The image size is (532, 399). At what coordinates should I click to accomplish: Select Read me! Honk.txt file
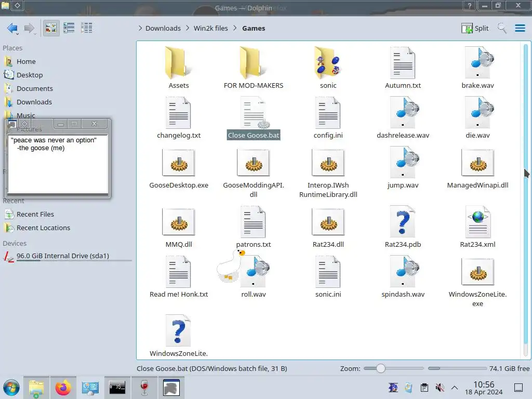179,277
